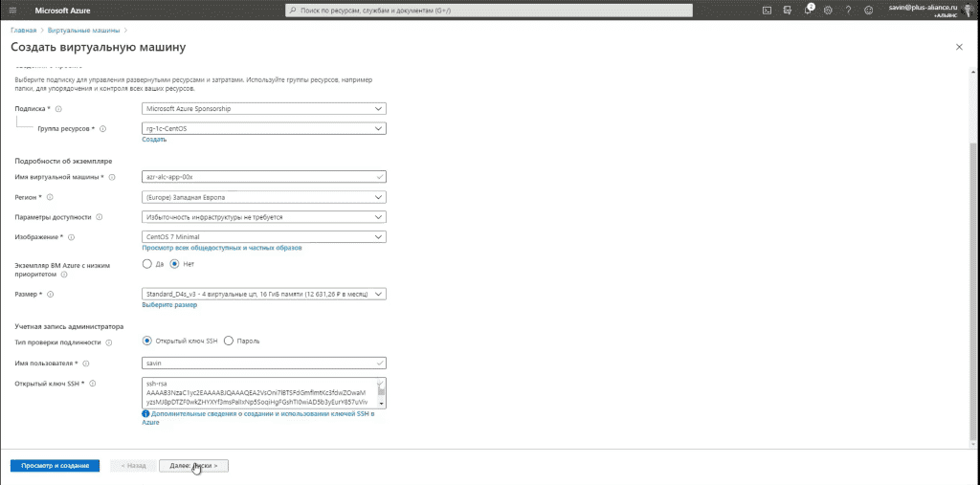Show info tooltip for Тип проверки подлинности

(109, 342)
